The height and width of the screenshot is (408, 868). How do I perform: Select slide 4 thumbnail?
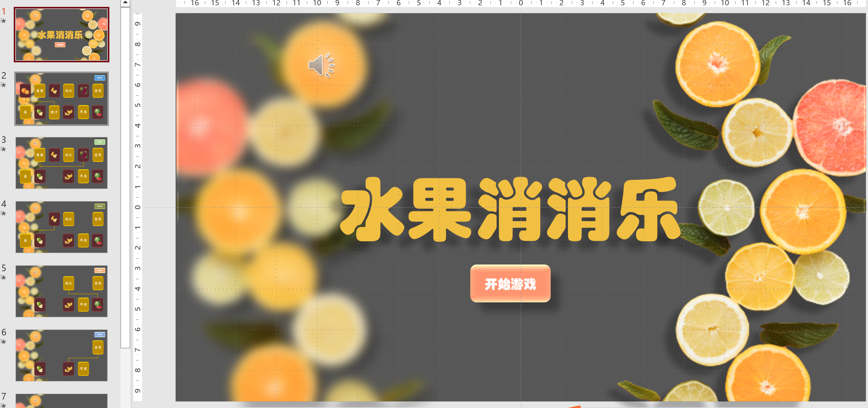pyautogui.click(x=61, y=227)
